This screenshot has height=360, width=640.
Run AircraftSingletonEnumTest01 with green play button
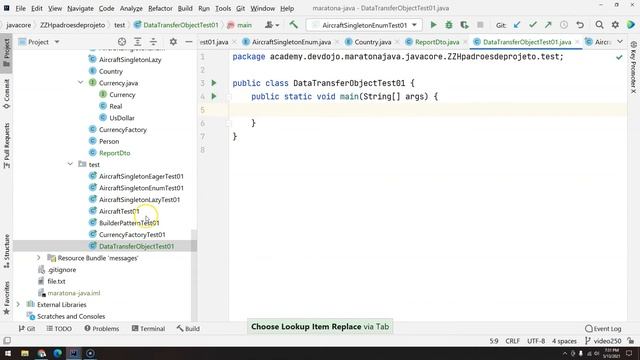[433, 25]
